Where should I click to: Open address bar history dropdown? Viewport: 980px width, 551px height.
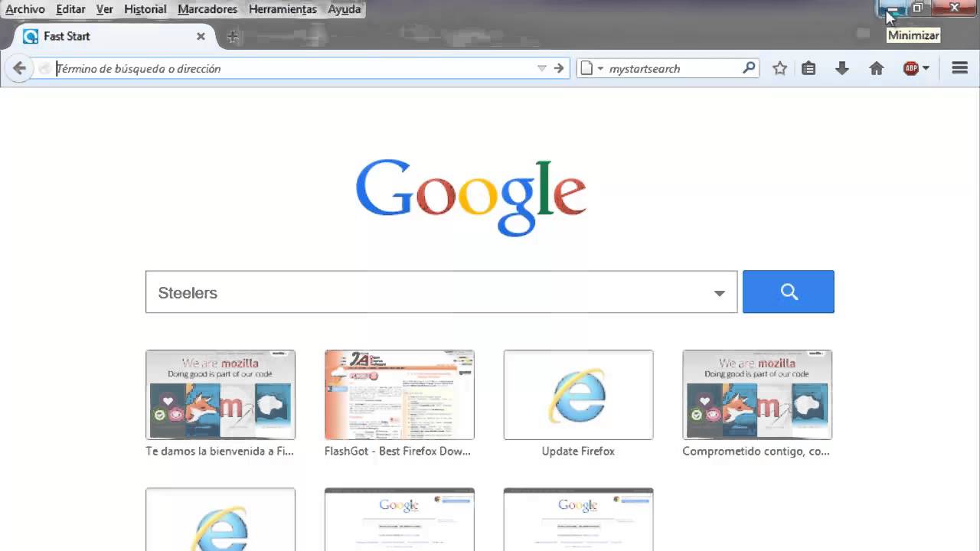542,68
